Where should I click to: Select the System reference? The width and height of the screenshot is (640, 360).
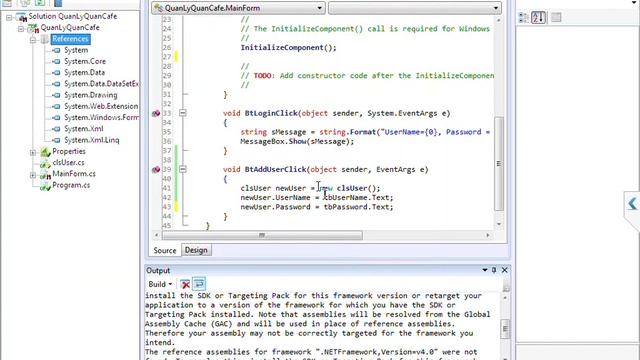(x=76, y=50)
